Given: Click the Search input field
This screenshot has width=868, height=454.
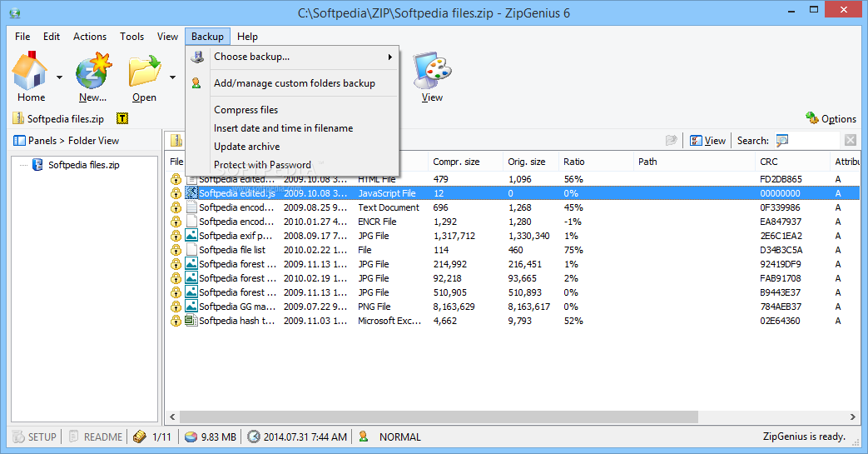Looking at the screenshot, I should pyautogui.click(x=815, y=141).
